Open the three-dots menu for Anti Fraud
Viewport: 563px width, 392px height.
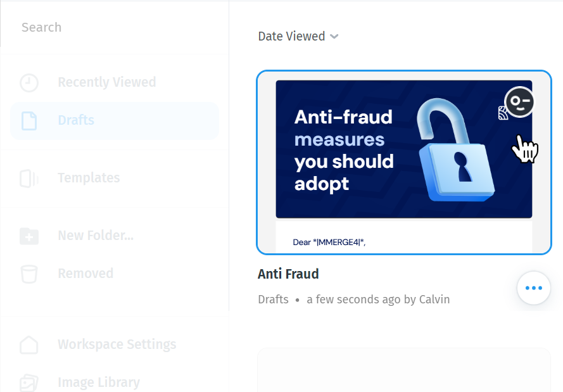(534, 288)
